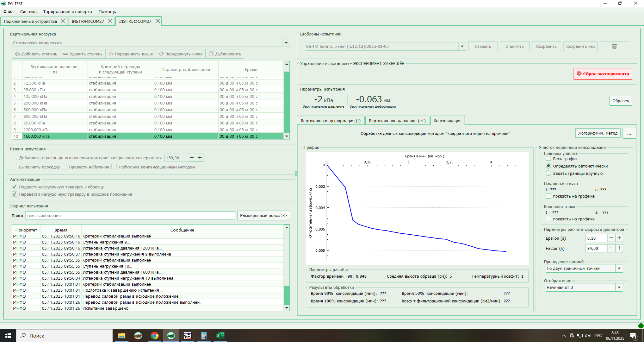Viewport: 644px width, 342px height.
Task: Click the Сброс эксперимента button
Action: [603, 74]
